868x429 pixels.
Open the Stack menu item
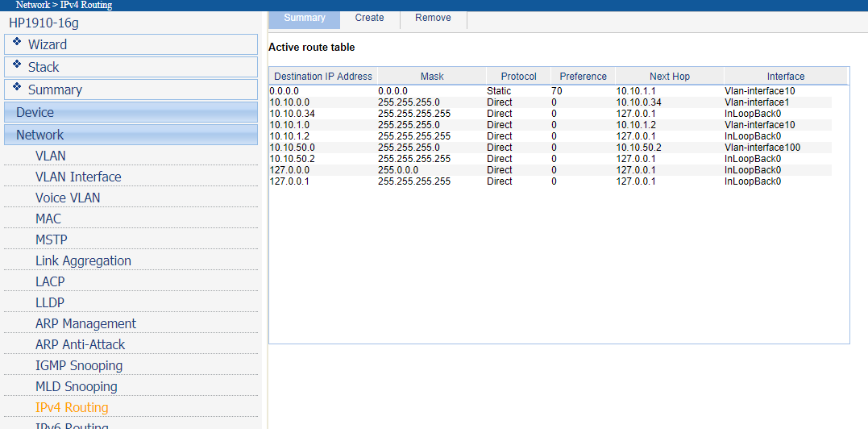pyautogui.click(x=131, y=67)
